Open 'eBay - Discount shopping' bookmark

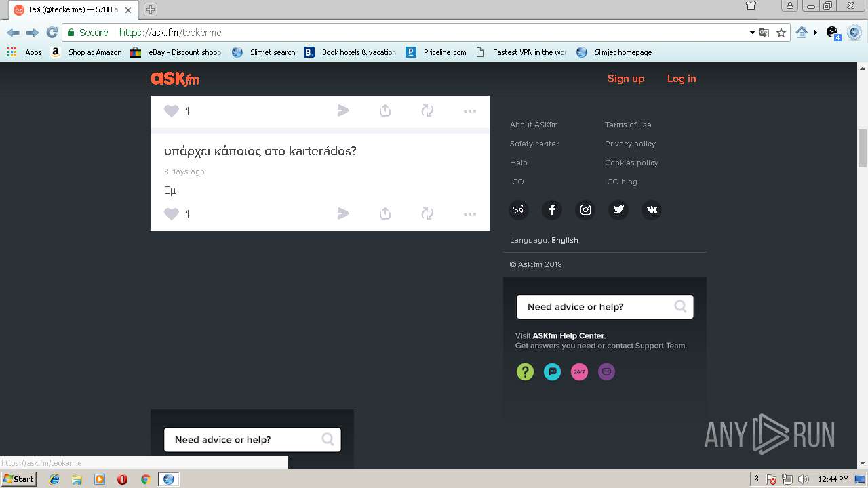click(x=176, y=52)
